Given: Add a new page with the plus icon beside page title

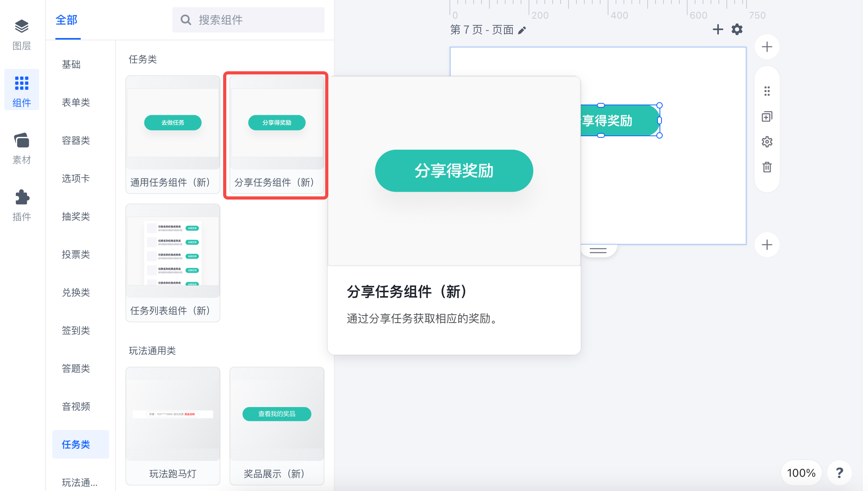Looking at the screenshot, I should (718, 29).
